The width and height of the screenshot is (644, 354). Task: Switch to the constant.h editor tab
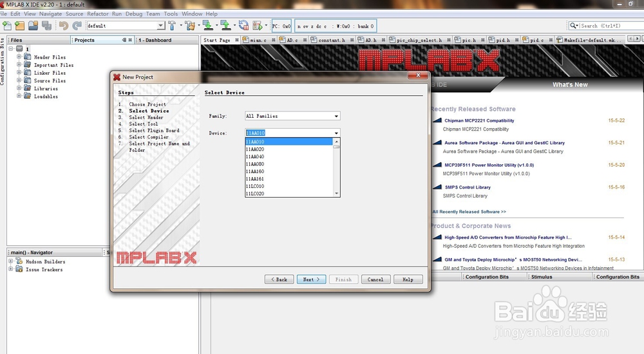tap(332, 40)
